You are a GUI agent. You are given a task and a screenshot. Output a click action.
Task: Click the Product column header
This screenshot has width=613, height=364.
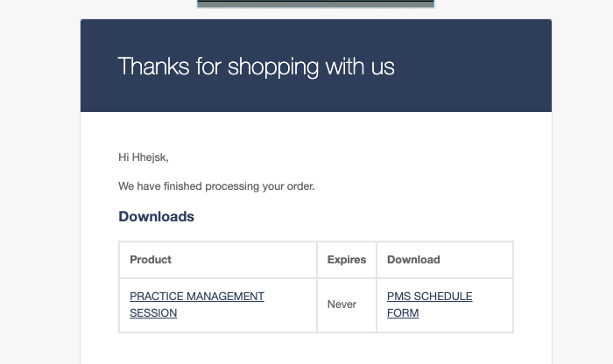coord(151,260)
